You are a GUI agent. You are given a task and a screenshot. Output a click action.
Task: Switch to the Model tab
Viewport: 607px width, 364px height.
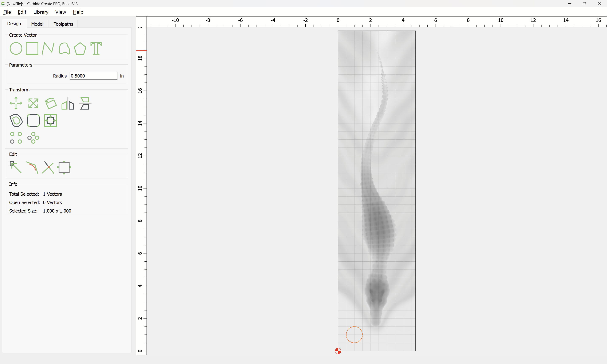37,24
